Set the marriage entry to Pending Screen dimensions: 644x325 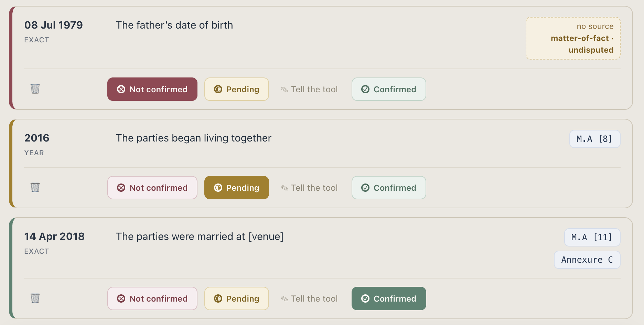237,298
